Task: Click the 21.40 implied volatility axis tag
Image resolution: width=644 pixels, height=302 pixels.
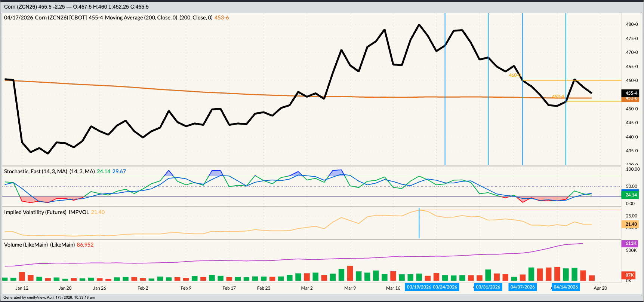Action: [x=631, y=224]
